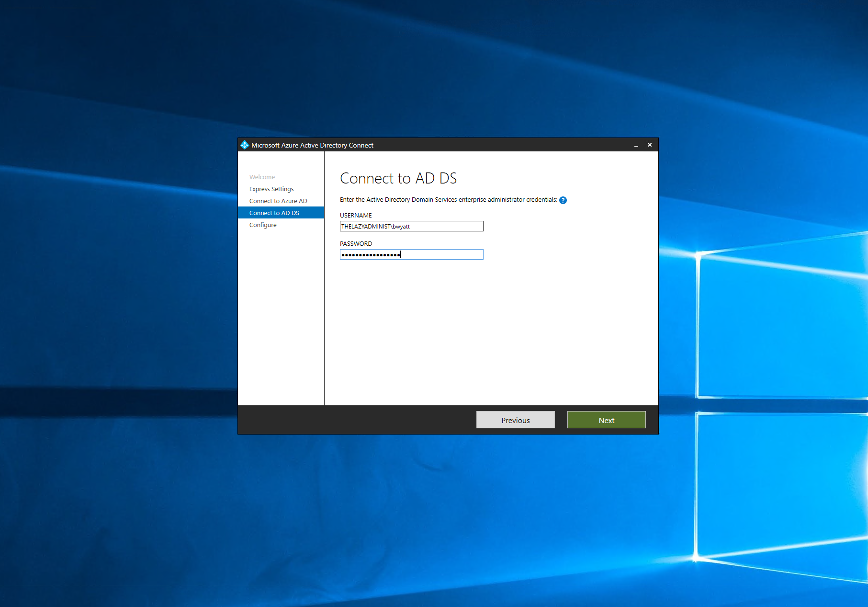Go to the Next step

(606, 420)
